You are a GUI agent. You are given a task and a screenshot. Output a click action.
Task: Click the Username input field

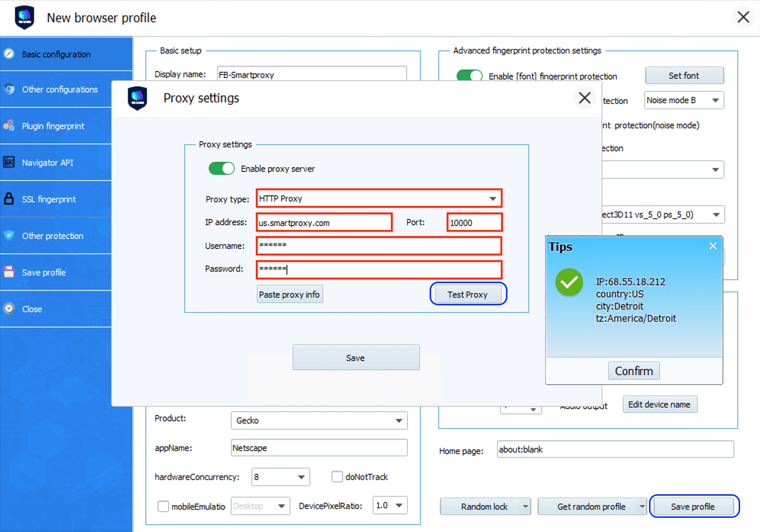(x=379, y=246)
